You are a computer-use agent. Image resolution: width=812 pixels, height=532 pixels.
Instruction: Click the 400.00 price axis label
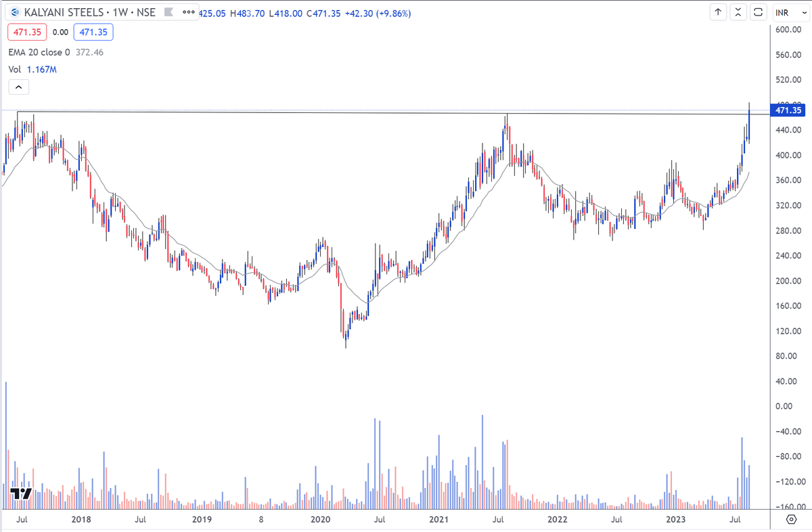pyautogui.click(x=788, y=155)
